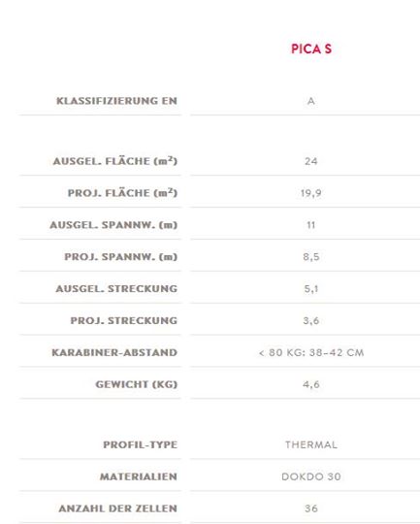Image resolution: width=420 pixels, height=524 pixels.
Task: Select the PROJ. STRECKUNG label
Action: (x=123, y=320)
